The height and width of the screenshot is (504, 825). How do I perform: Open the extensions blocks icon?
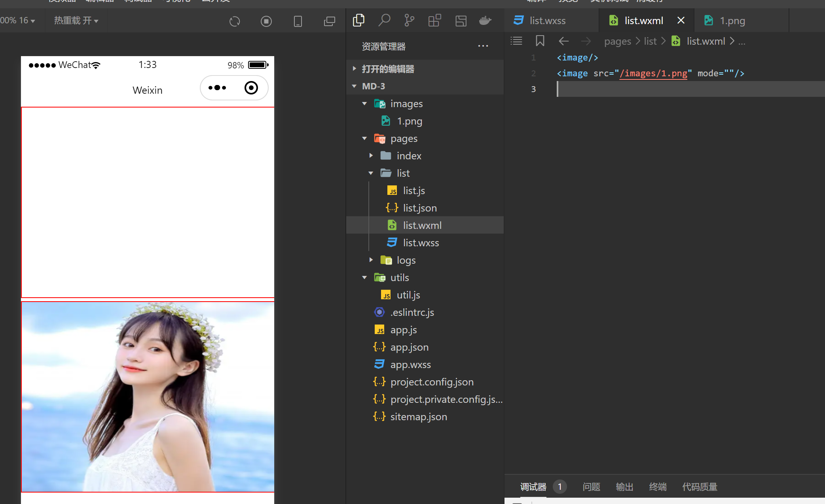coord(434,20)
